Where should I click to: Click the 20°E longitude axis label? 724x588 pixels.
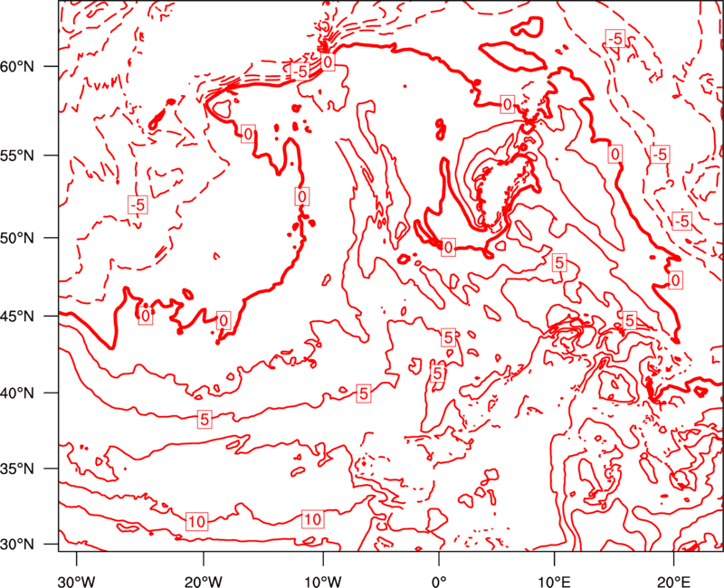pos(673,581)
